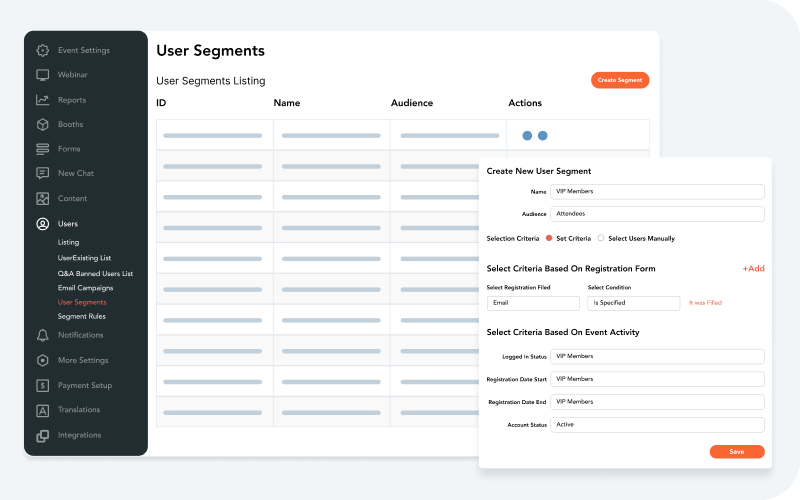The image size is (800, 500).
Task: Go to Segment Rules submenu item
Action: (x=81, y=316)
